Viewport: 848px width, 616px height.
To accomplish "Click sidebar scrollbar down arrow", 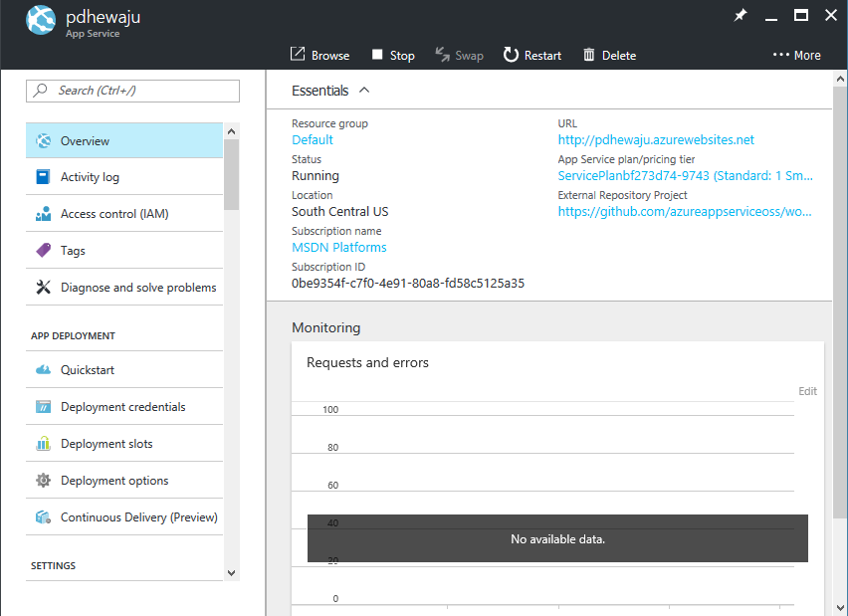I will pyautogui.click(x=232, y=573).
